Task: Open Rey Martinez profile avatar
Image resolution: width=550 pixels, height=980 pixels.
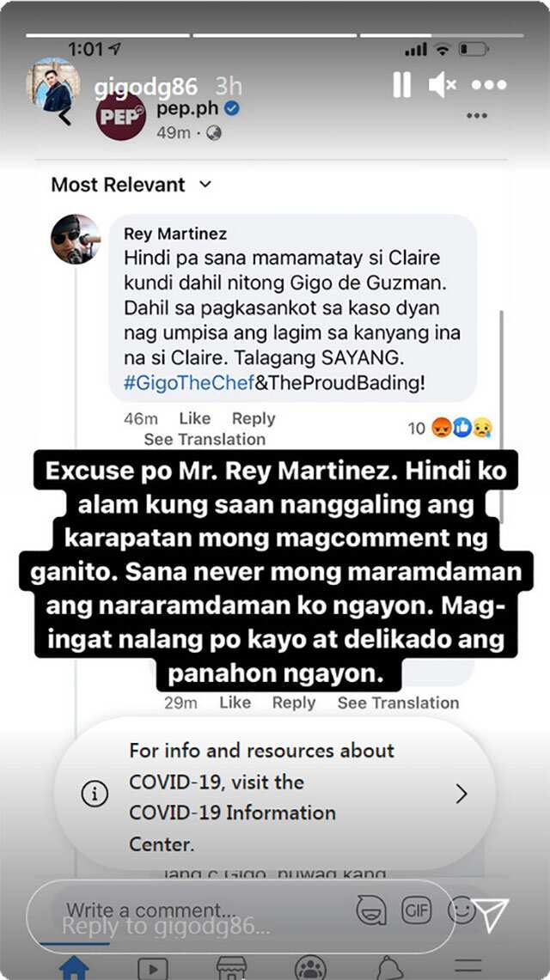Action: 76,240
